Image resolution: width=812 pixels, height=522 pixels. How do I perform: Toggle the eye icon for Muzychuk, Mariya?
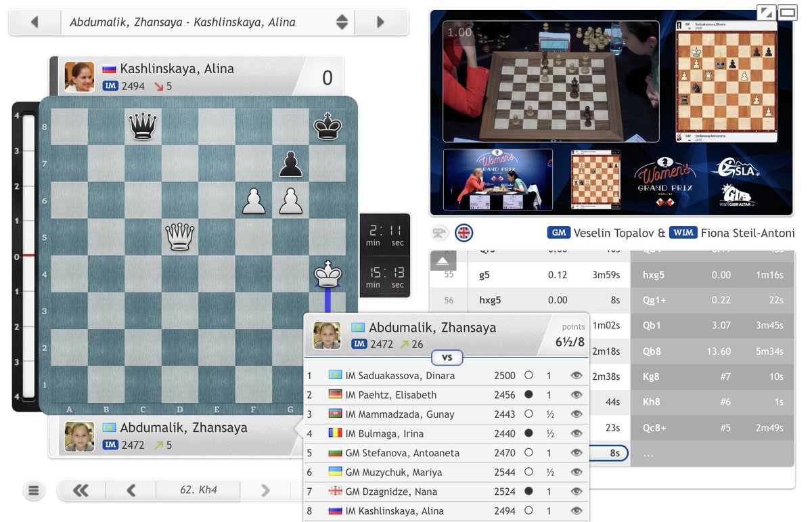577,472
